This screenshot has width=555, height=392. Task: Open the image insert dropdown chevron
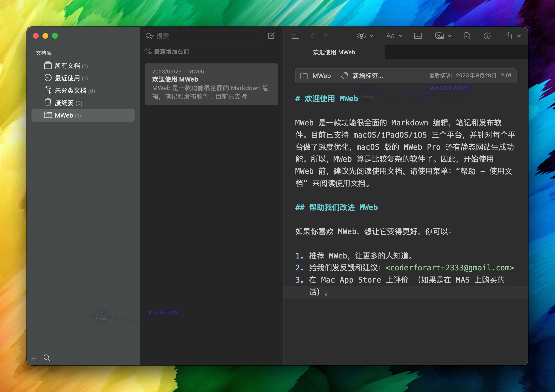pos(450,36)
